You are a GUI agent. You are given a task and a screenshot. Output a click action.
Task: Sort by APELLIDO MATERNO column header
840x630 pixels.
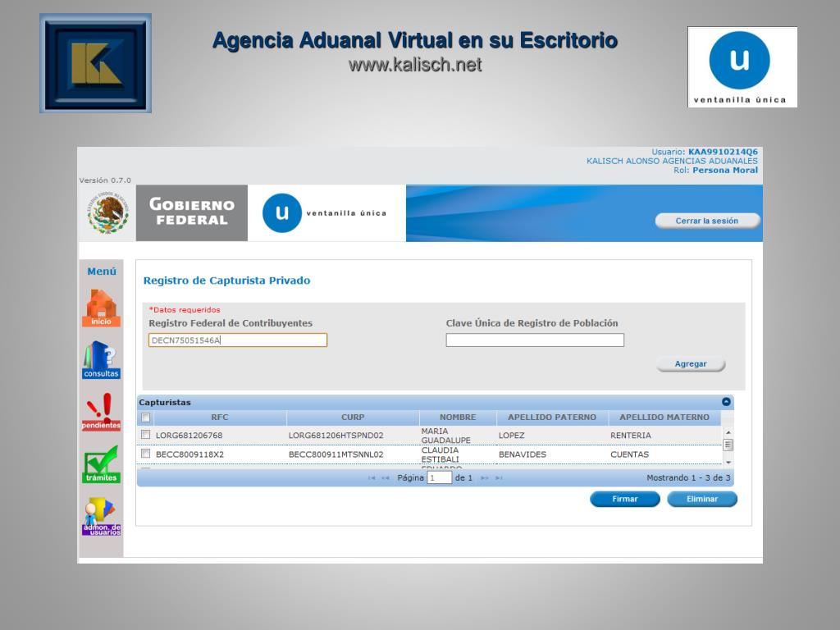coord(664,418)
